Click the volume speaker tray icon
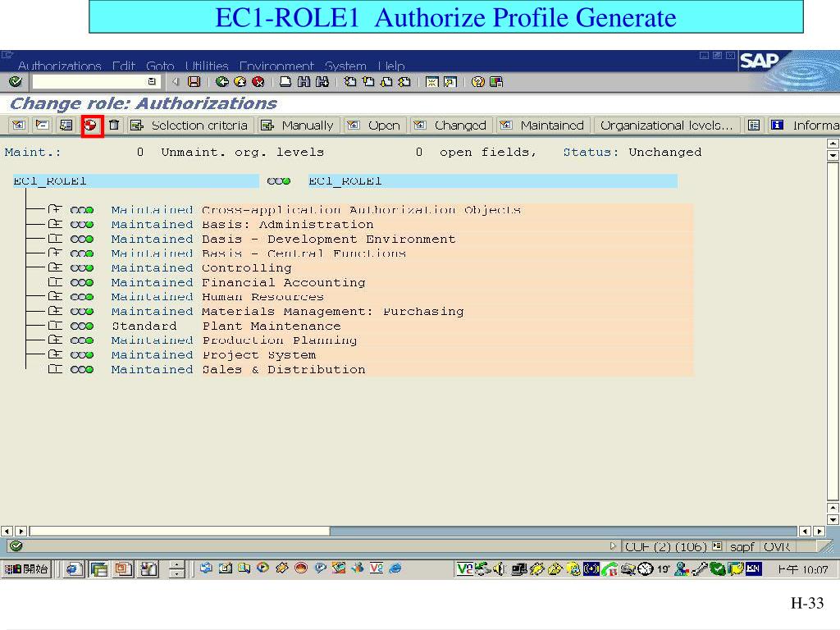Image resolution: width=840 pixels, height=630 pixels. pos(498,569)
